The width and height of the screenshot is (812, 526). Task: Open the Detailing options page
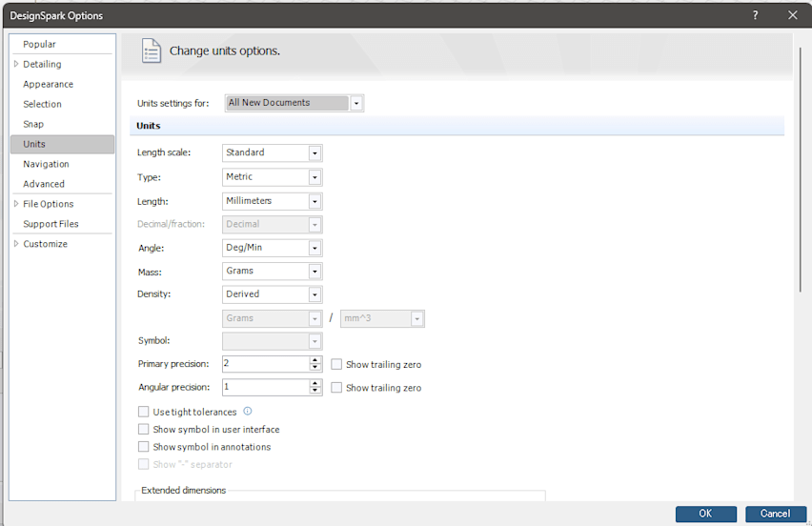click(x=42, y=64)
